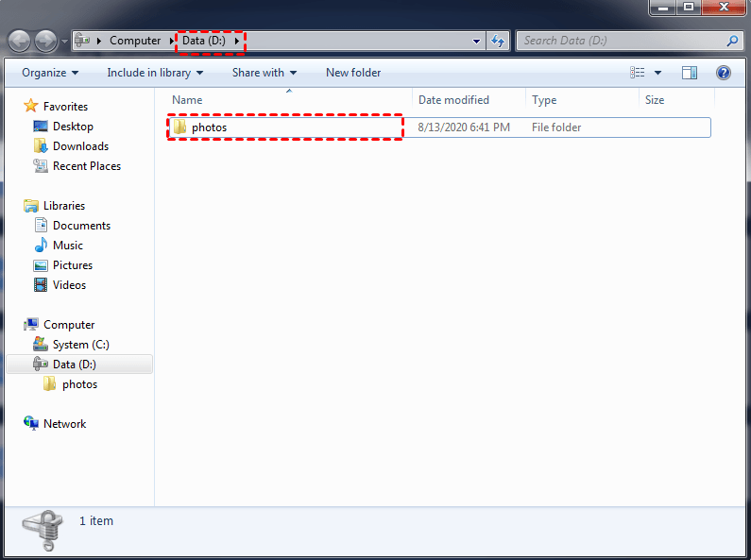Open System (C:) drive
This screenshot has height=560, width=751.
tap(81, 345)
